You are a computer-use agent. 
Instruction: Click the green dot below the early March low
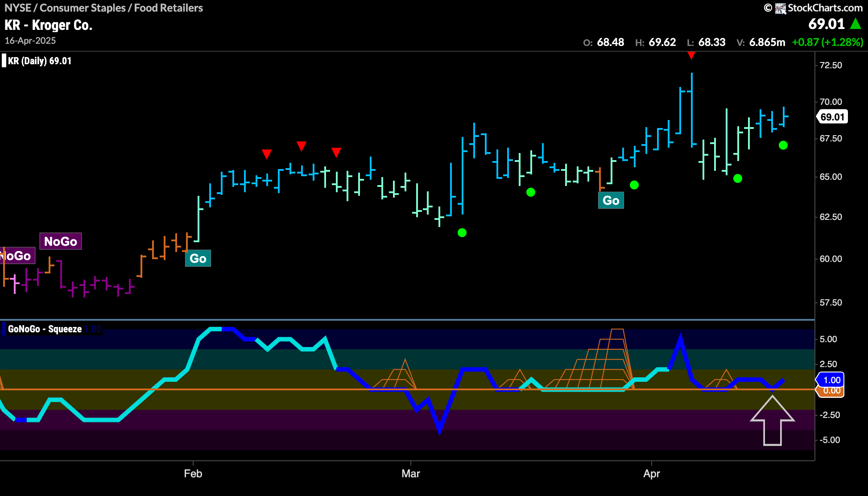coord(462,232)
